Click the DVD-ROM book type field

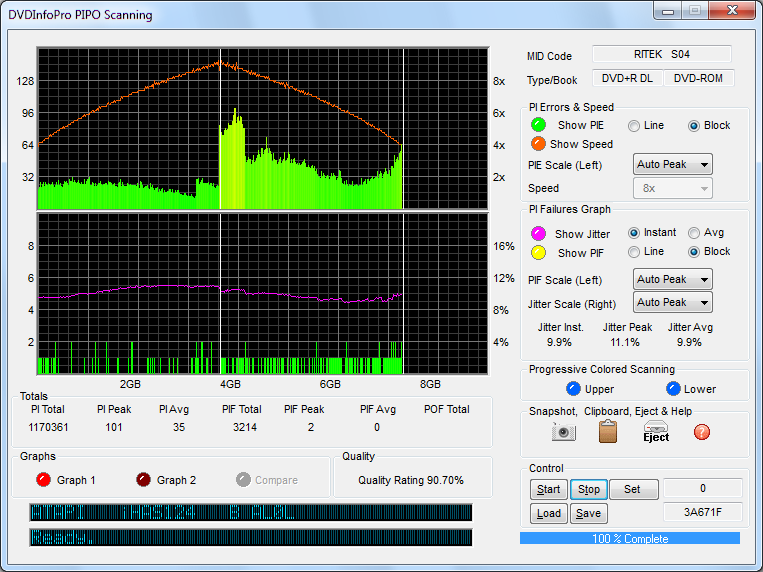pyautogui.click(x=698, y=78)
